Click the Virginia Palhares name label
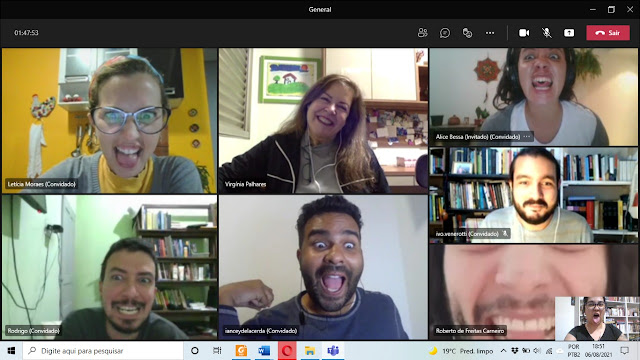Screen dimensions: 640x360 245,184
